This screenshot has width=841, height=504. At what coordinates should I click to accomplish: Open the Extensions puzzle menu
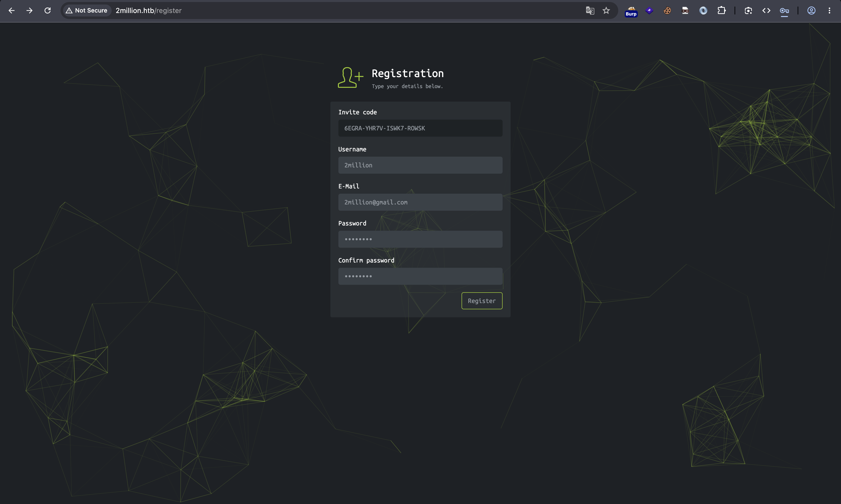[x=721, y=11]
